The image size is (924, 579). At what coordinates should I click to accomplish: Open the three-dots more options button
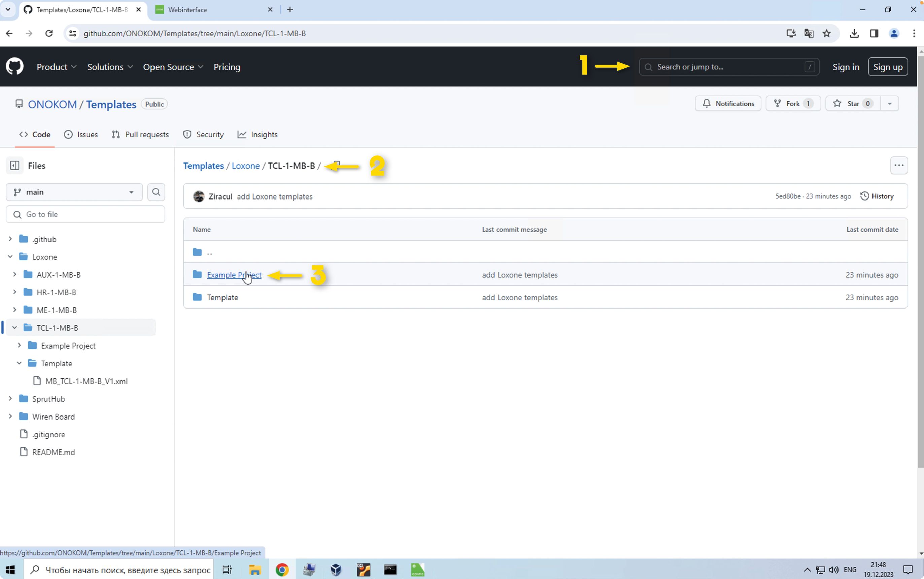pos(898,166)
